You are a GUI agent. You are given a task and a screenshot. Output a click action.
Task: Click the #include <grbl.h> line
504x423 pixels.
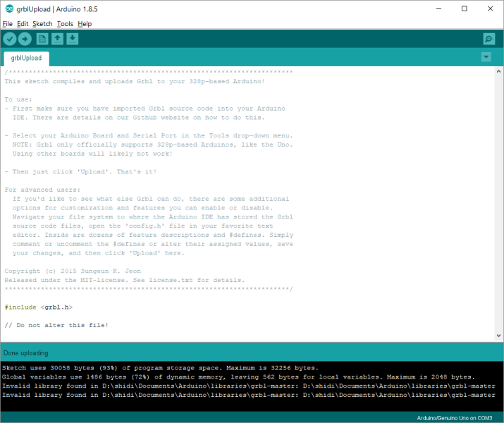39,307
